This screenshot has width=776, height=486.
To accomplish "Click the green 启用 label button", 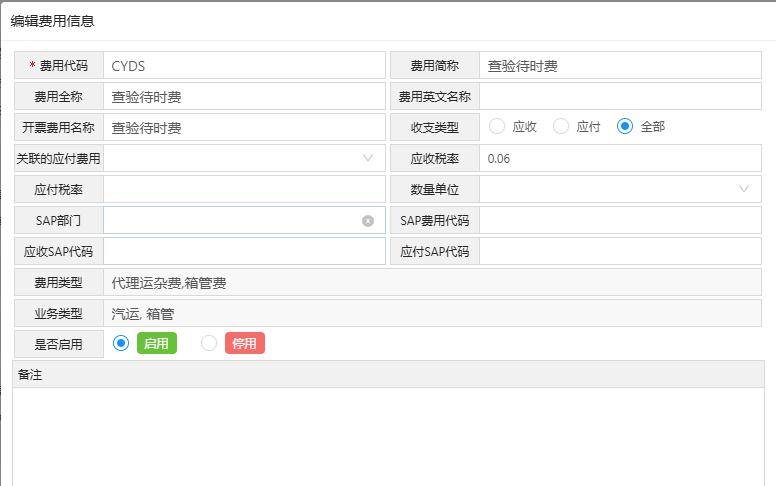I will tap(156, 344).
